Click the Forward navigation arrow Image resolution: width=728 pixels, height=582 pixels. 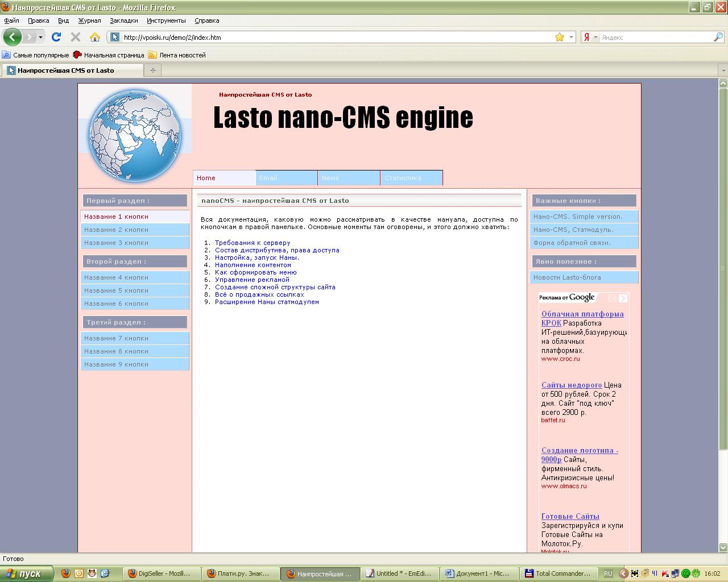point(29,37)
